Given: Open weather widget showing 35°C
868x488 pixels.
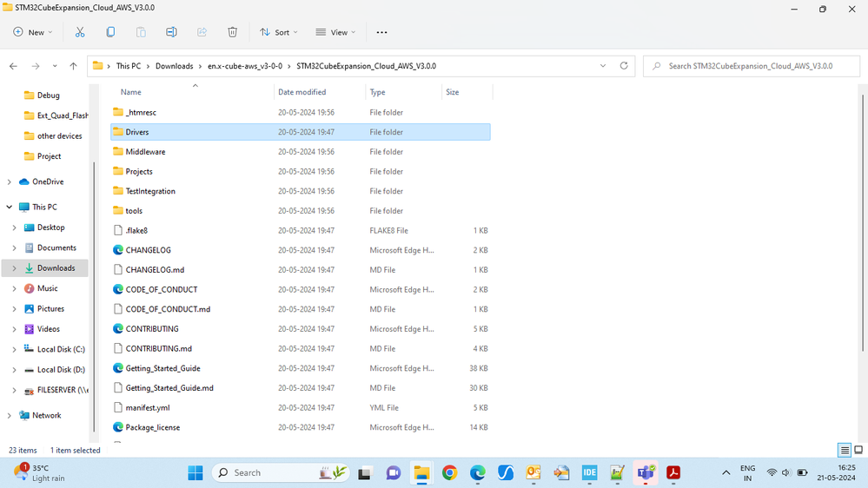Looking at the screenshot, I should [x=39, y=472].
